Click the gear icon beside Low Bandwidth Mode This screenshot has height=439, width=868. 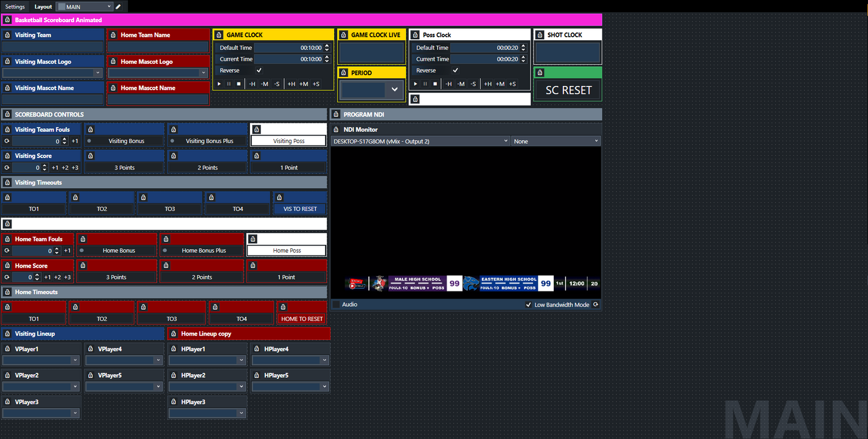coord(595,304)
